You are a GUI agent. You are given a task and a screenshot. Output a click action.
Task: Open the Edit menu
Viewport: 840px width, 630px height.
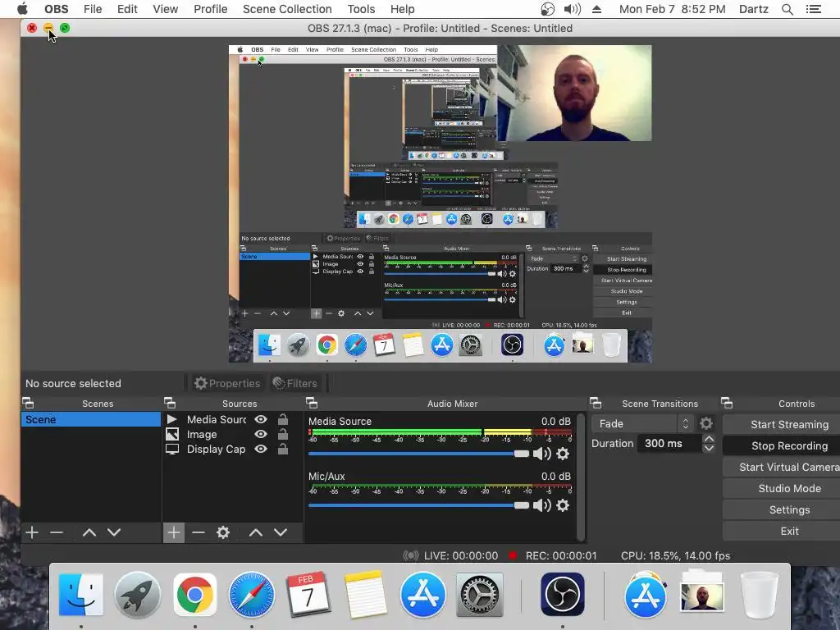pos(127,9)
